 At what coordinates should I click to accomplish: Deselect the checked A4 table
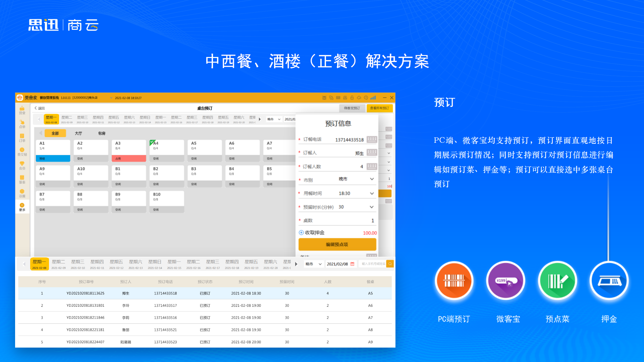tap(166, 150)
